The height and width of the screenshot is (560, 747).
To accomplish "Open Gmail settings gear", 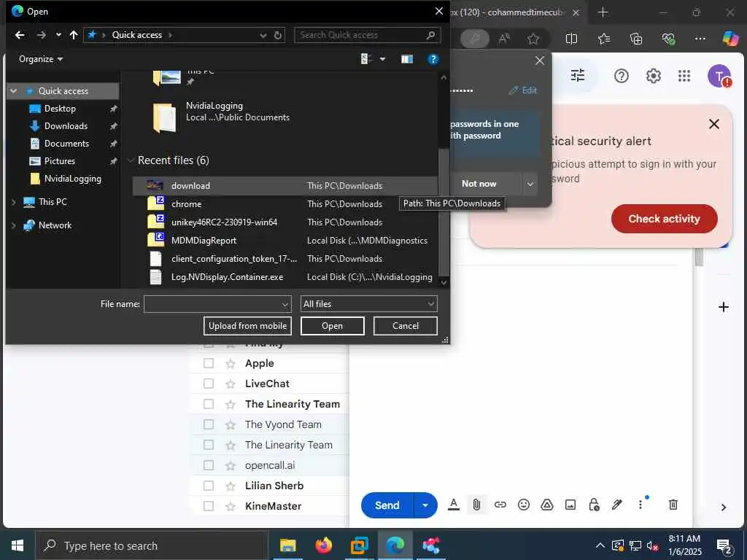I will [653, 76].
